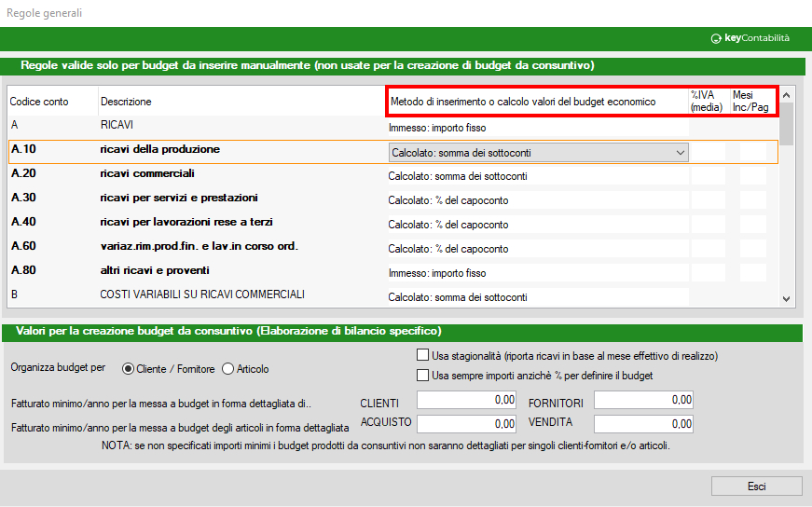The width and height of the screenshot is (812, 507).
Task: Click method cell for ricavi commerciali
Action: click(538, 176)
